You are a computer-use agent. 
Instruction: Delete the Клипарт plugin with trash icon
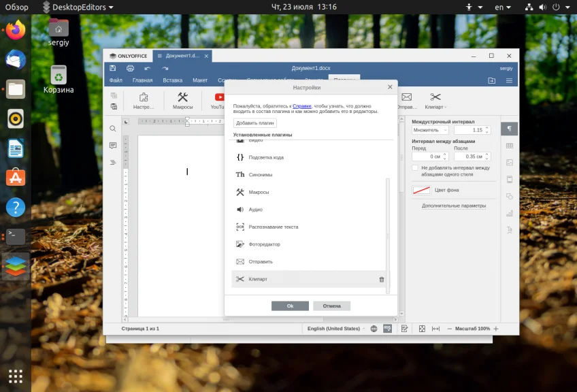pos(381,280)
